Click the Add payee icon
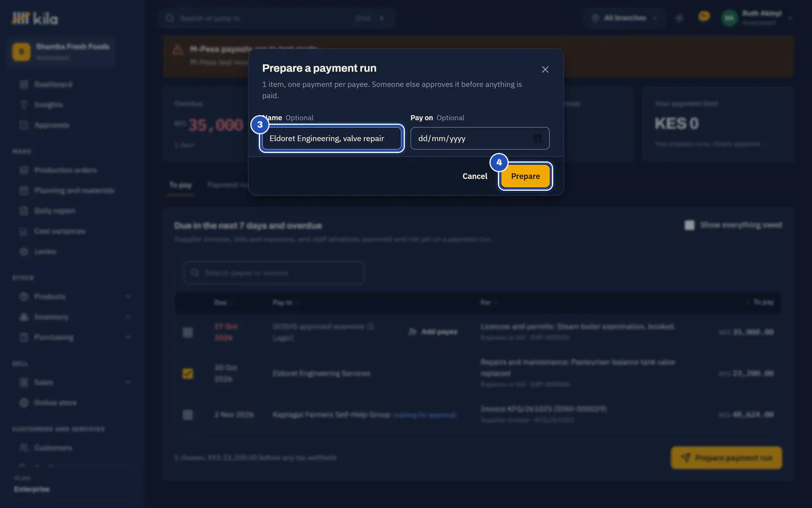This screenshot has height=508, width=812. click(x=413, y=332)
